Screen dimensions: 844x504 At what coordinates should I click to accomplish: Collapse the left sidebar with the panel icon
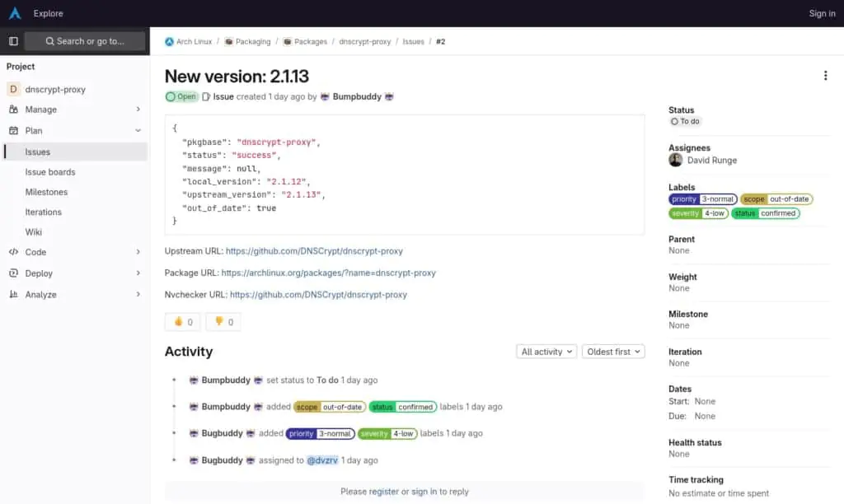(12, 40)
